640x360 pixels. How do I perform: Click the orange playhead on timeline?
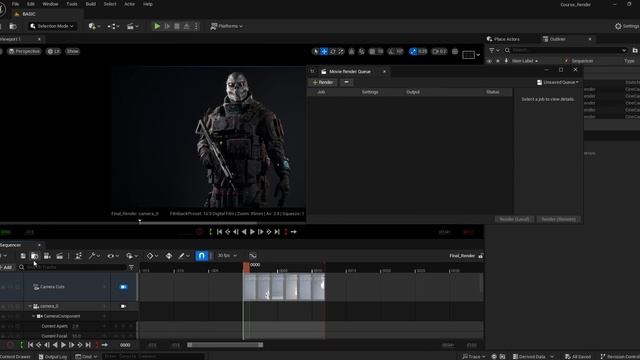click(246, 267)
